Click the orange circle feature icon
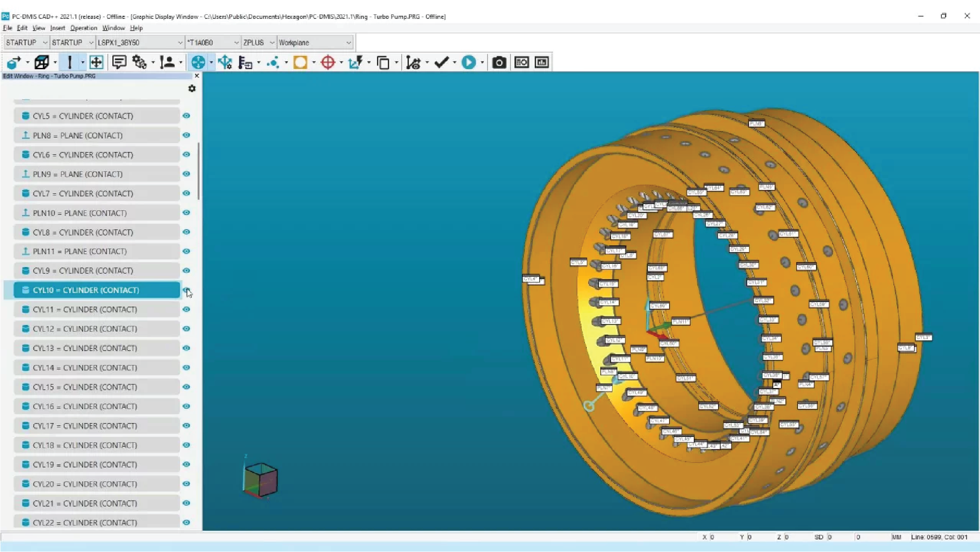This screenshot has width=980, height=552. (300, 62)
